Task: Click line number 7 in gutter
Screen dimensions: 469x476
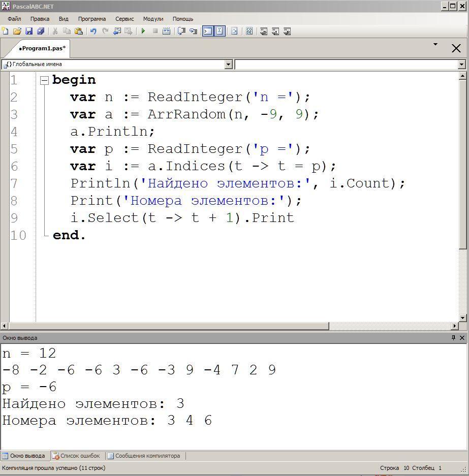Action: tap(14, 183)
